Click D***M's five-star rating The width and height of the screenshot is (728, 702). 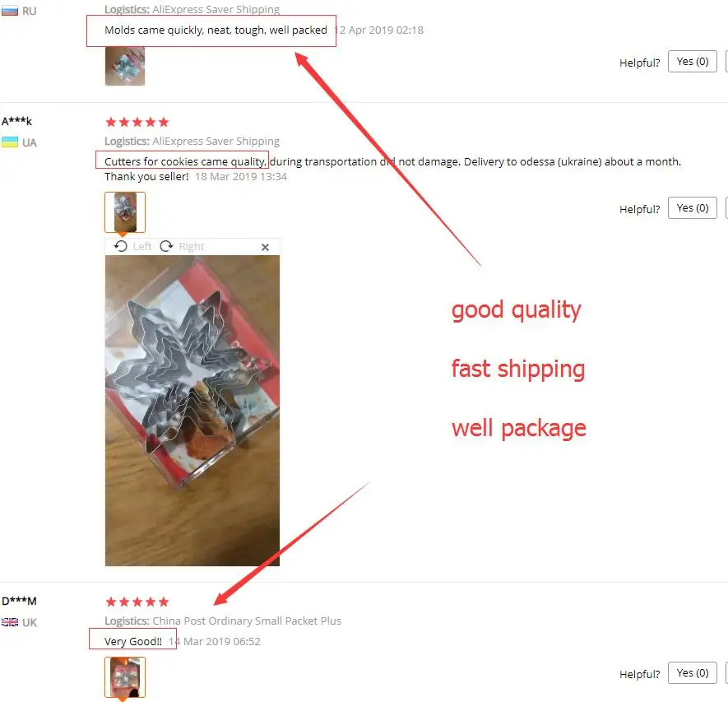[x=137, y=602]
